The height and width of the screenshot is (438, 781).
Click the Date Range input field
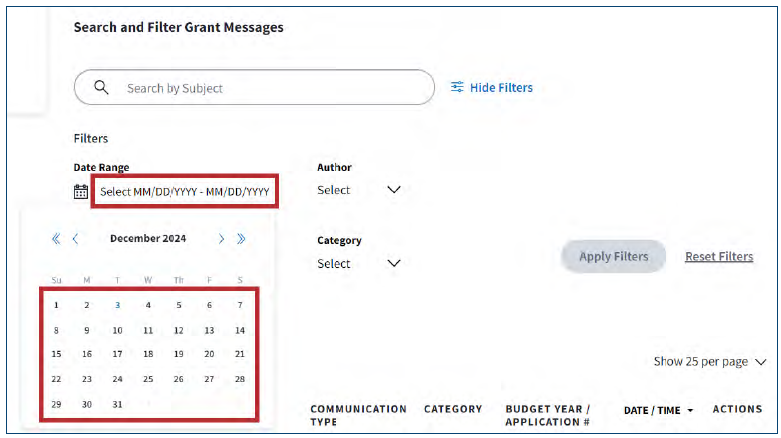[x=185, y=191]
